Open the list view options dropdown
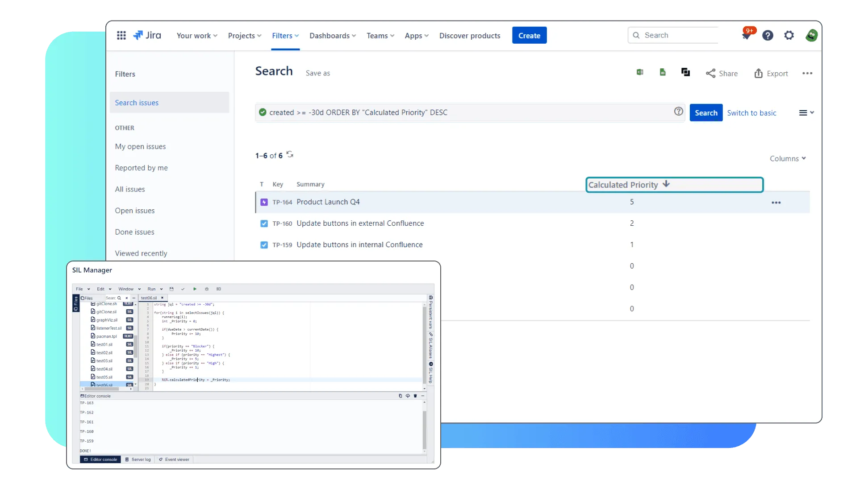 pos(806,113)
